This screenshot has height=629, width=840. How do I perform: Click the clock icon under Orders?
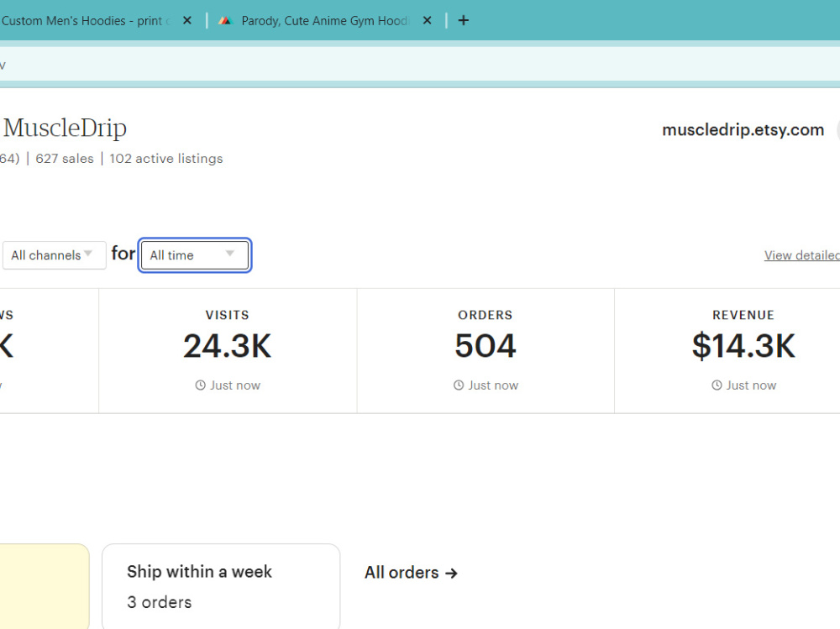(459, 385)
